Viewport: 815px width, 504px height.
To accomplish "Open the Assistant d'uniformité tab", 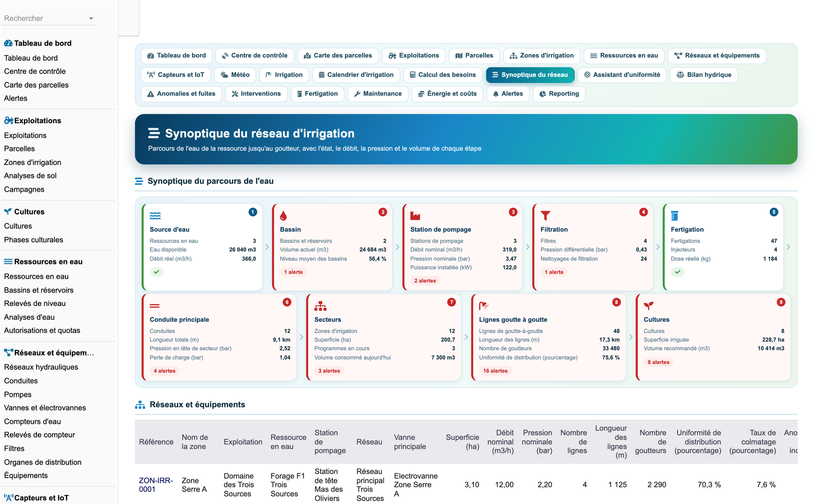I will (622, 75).
